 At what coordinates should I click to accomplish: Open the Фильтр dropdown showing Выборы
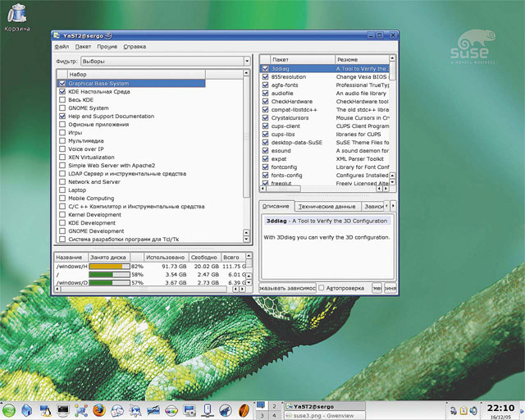coord(166,62)
